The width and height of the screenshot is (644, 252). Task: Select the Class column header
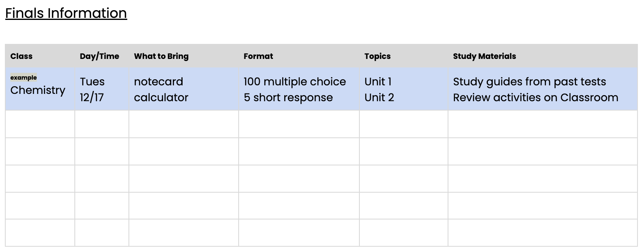coord(40,56)
